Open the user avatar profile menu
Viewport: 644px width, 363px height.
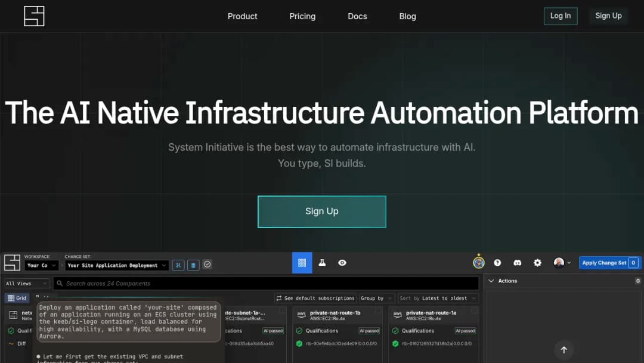click(562, 263)
